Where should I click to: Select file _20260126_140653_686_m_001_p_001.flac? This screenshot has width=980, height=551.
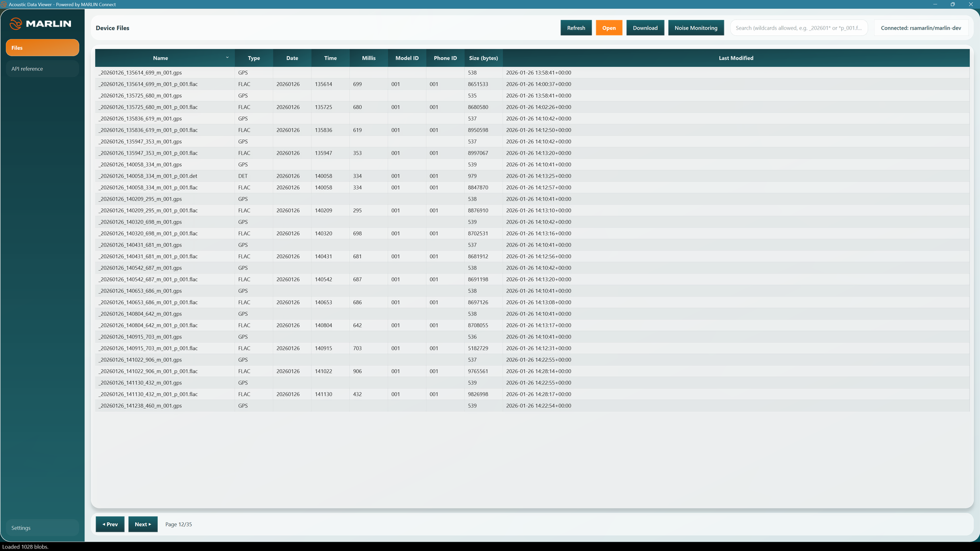[148, 303]
